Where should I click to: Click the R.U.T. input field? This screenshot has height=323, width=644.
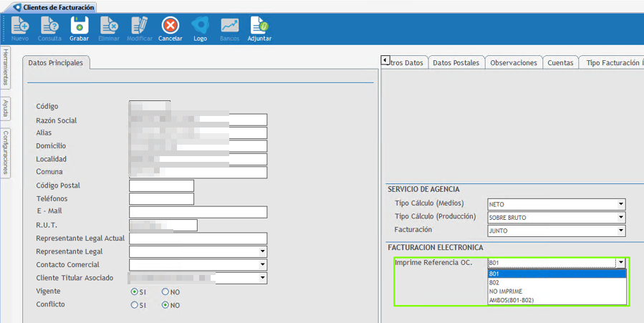[163, 226]
